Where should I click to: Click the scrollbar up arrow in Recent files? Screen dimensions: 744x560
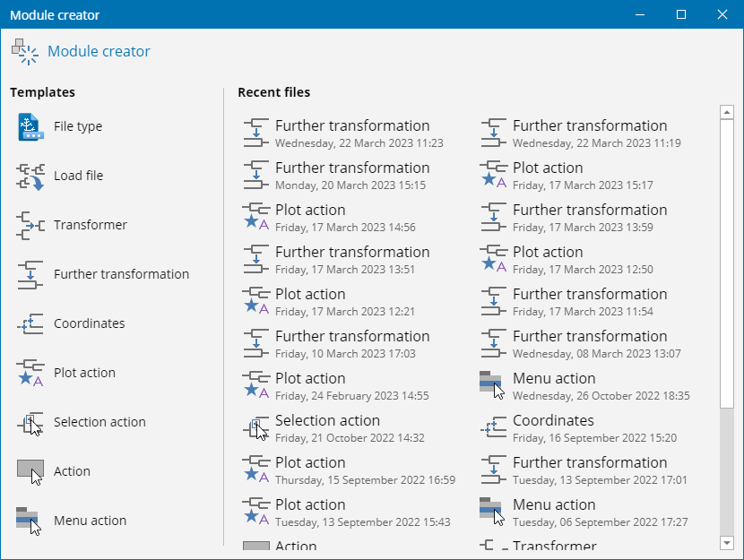pyautogui.click(x=727, y=113)
